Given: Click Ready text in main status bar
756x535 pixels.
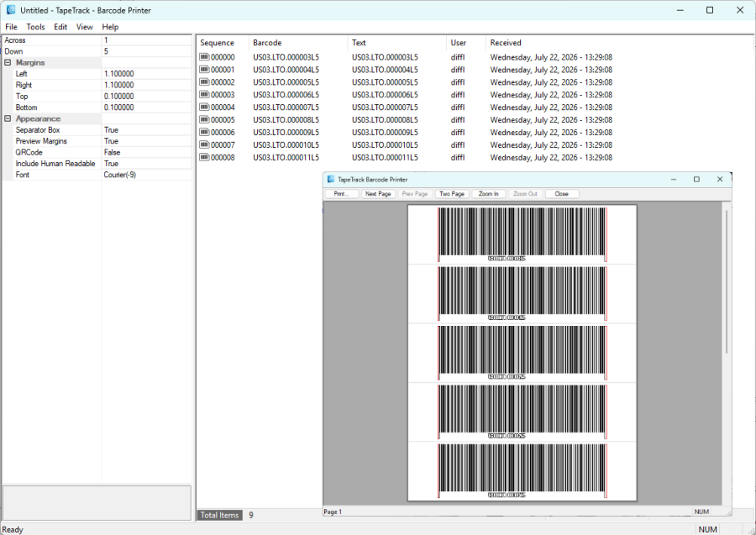Looking at the screenshot, I should (x=13, y=529).
